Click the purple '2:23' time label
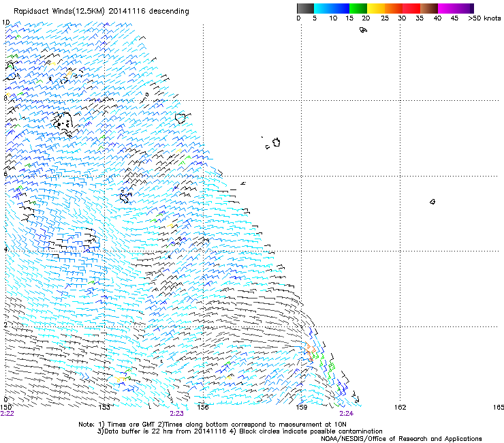 176,414
